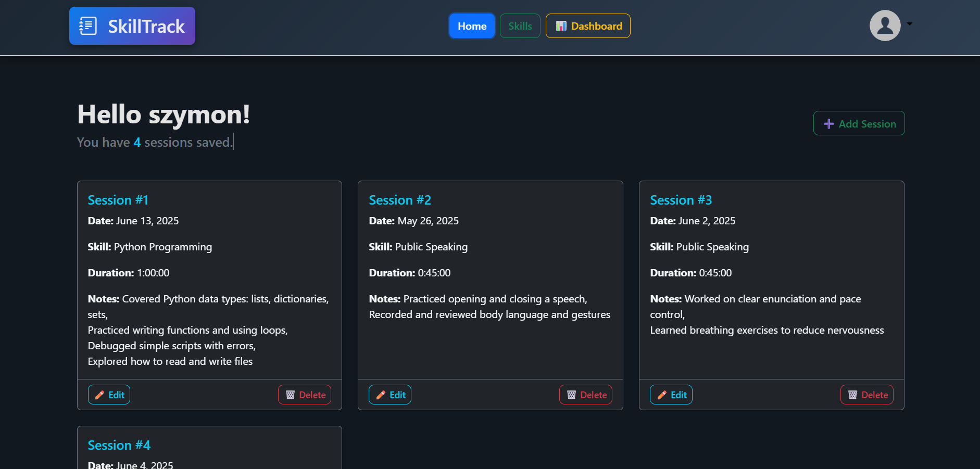Click the trash icon on Session #2
This screenshot has width=980, height=469.
(x=571, y=395)
